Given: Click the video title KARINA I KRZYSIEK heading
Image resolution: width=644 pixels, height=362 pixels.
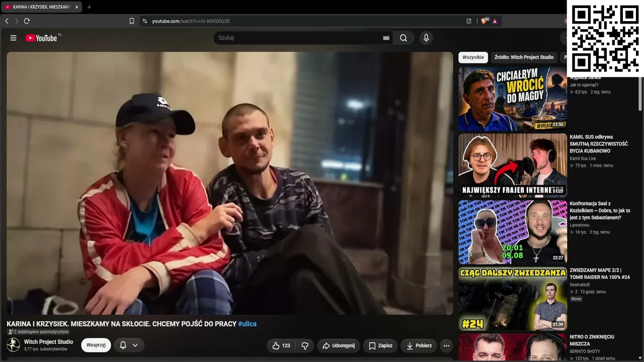Looking at the screenshot, I should coord(121,324).
